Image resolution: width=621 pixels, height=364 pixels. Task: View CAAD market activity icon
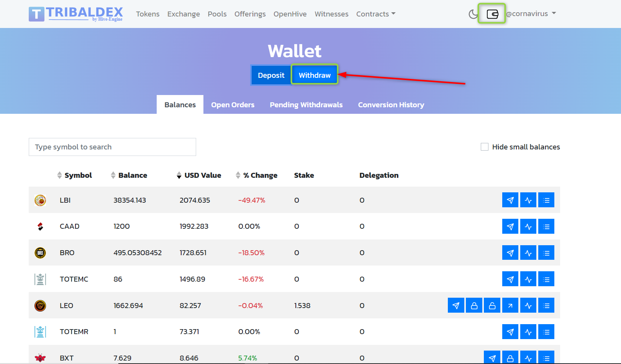click(528, 226)
